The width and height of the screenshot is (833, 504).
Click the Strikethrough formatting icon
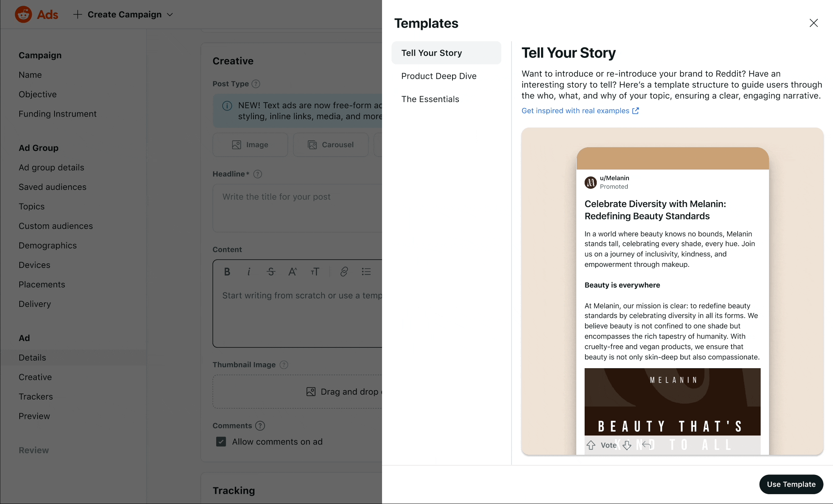tap(271, 271)
